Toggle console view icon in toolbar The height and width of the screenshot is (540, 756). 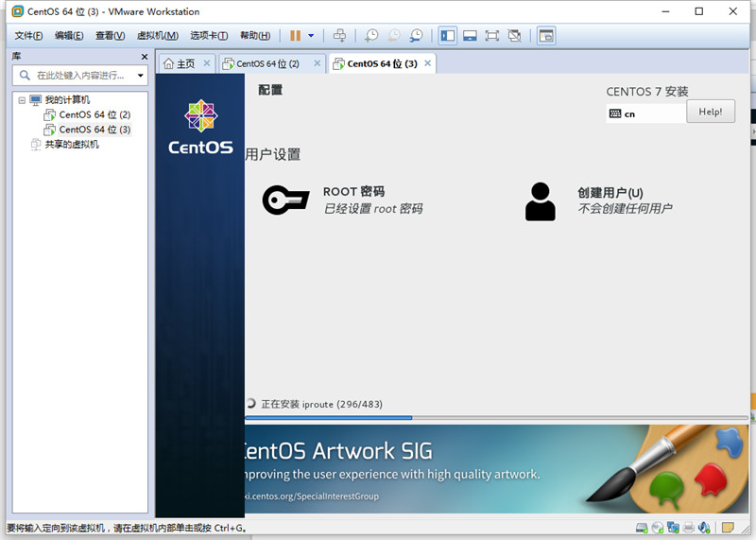pos(546,36)
